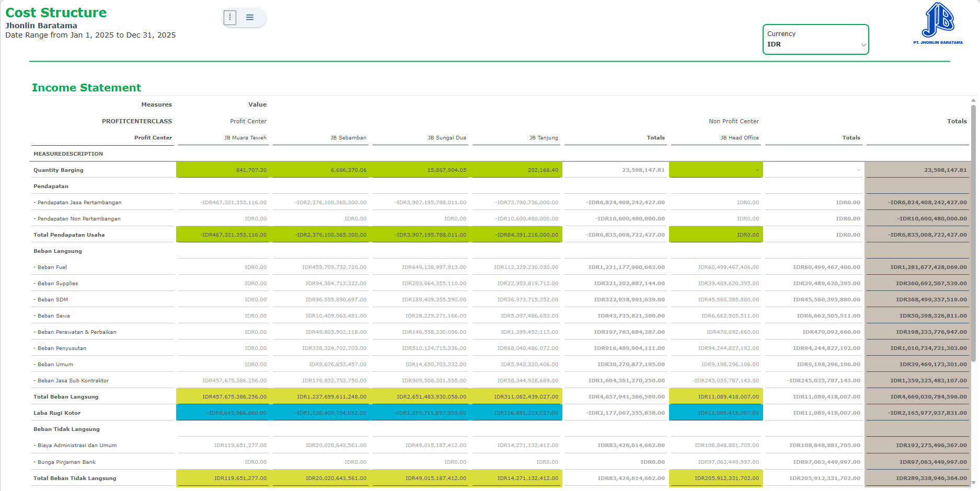Click the Income Statement heading
Viewport: 980px width, 491px height.
point(86,88)
